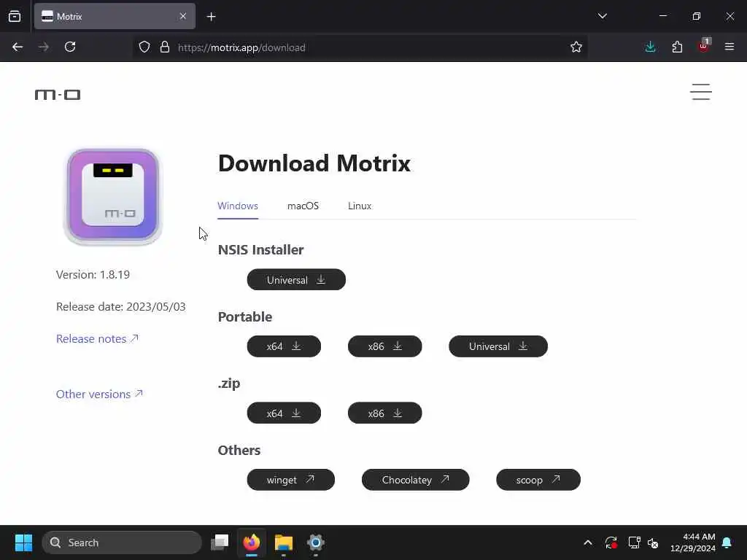
Task: Open the winget link
Action: [x=290, y=480]
